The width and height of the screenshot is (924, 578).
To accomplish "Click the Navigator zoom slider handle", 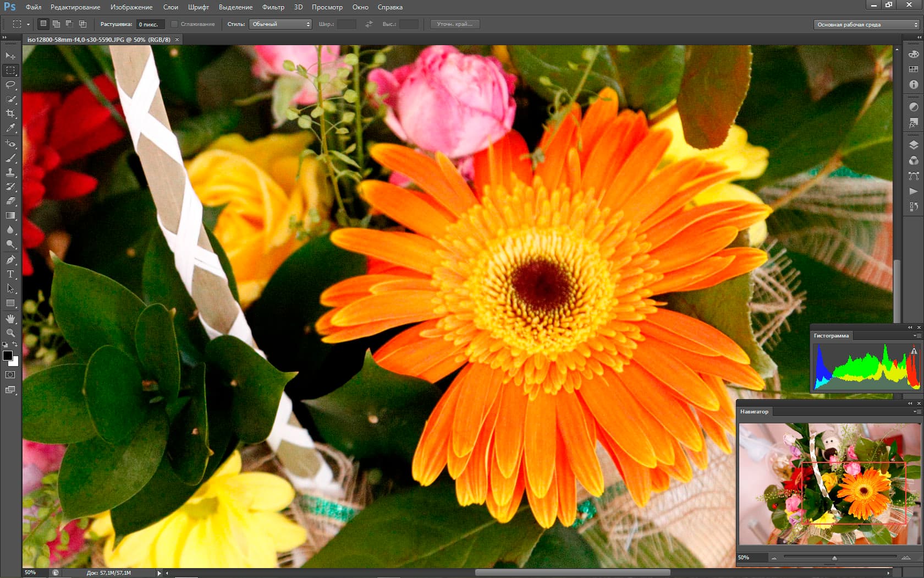I will pos(834,558).
